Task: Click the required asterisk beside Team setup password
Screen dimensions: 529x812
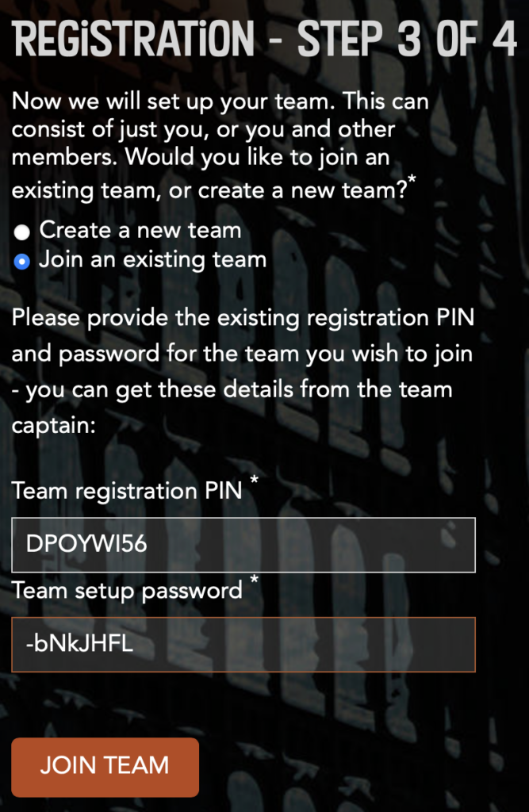Action: [x=255, y=580]
